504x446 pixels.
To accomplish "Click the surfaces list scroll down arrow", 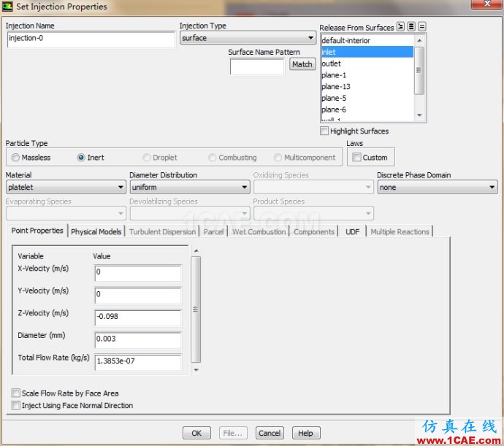I will [x=419, y=115].
